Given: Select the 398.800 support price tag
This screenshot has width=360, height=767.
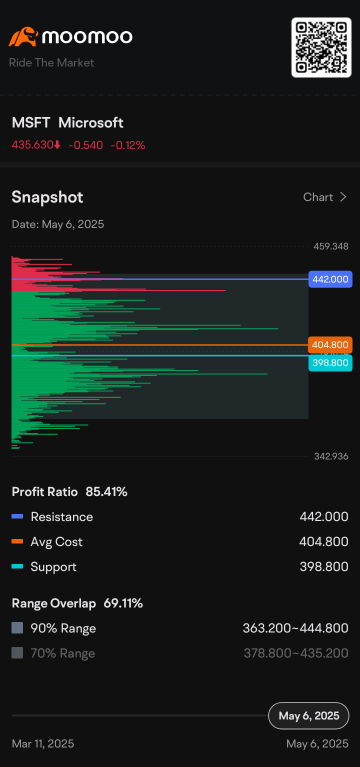Looking at the screenshot, I should point(330,362).
